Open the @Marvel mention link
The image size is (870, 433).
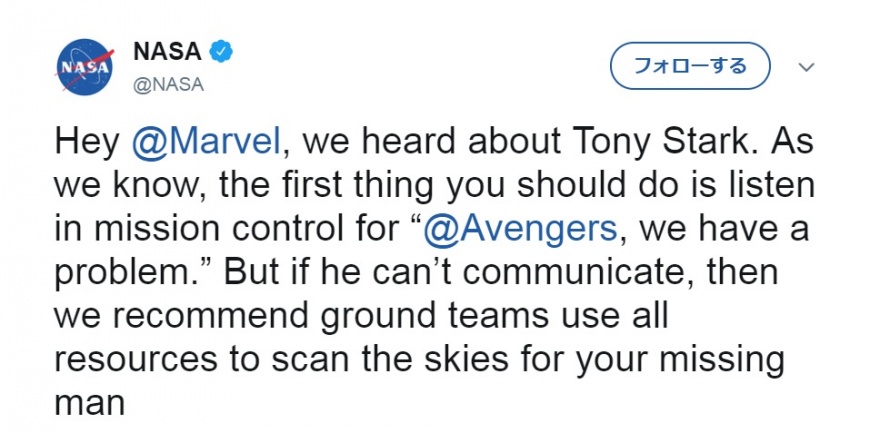[x=207, y=142]
